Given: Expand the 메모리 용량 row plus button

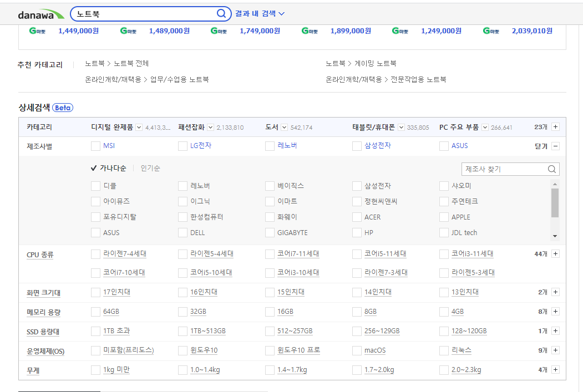Looking at the screenshot, I should pyautogui.click(x=555, y=312).
